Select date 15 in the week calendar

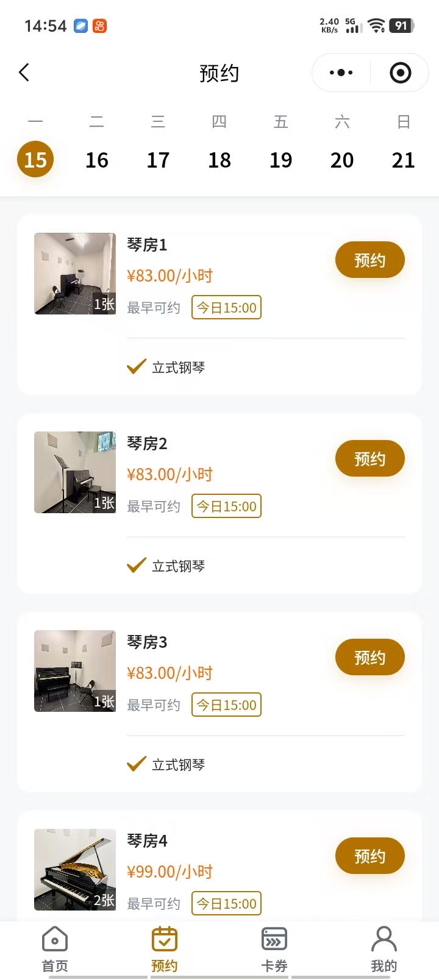point(35,160)
